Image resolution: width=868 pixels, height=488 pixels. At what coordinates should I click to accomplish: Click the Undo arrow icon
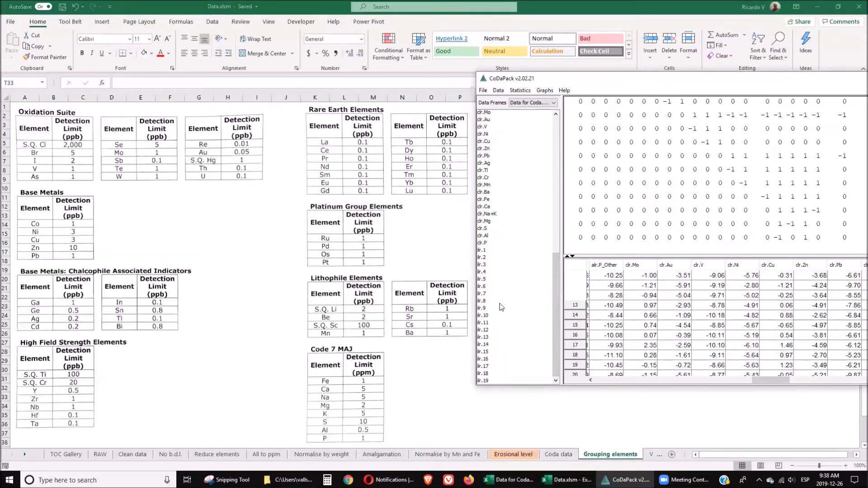(x=75, y=7)
